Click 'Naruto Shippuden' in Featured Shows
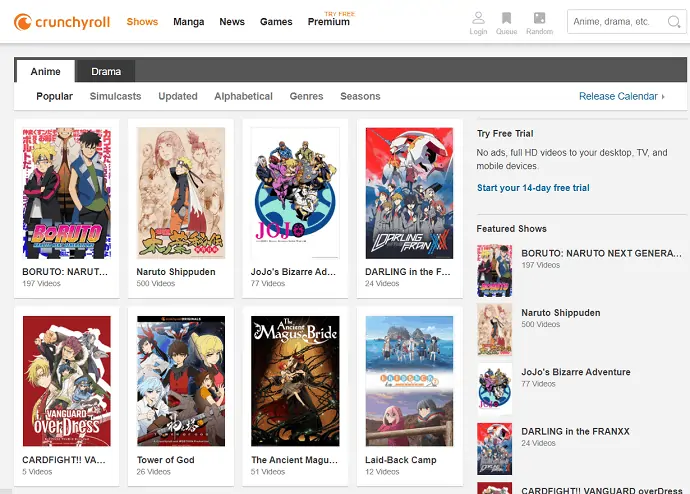Image resolution: width=690 pixels, height=494 pixels. (561, 313)
